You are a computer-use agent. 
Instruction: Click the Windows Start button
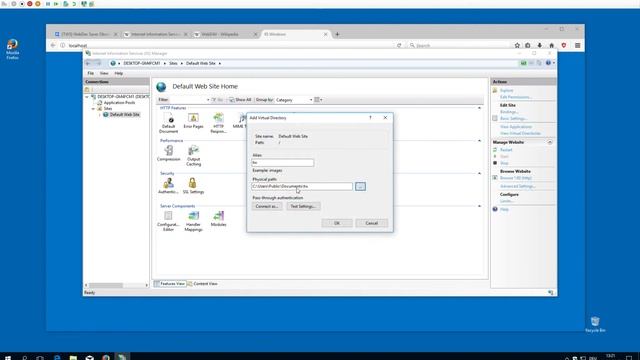(x=7, y=357)
